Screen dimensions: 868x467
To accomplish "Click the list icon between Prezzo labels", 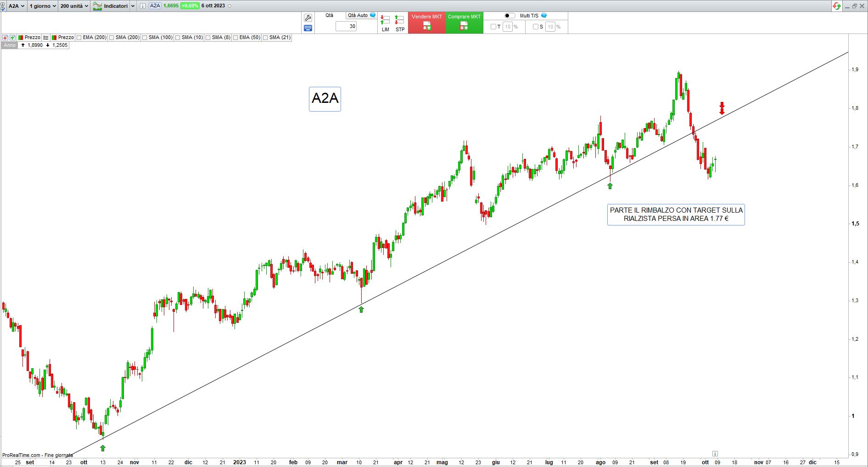I will 46,38.
